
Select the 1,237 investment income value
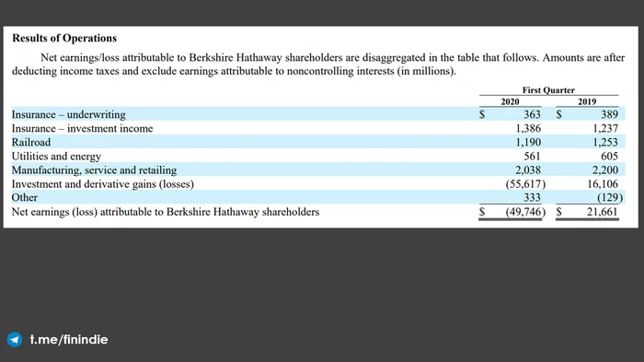(605, 128)
